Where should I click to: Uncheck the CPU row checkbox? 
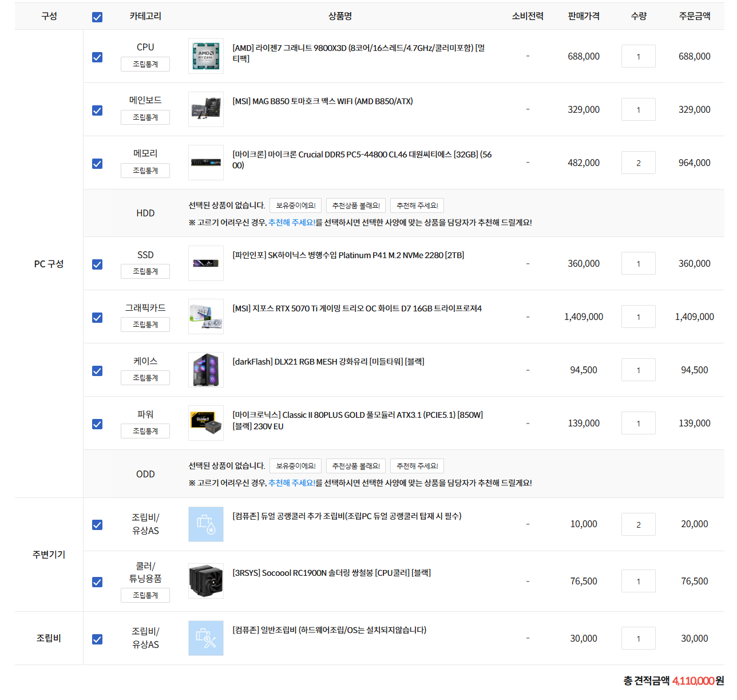(x=97, y=57)
